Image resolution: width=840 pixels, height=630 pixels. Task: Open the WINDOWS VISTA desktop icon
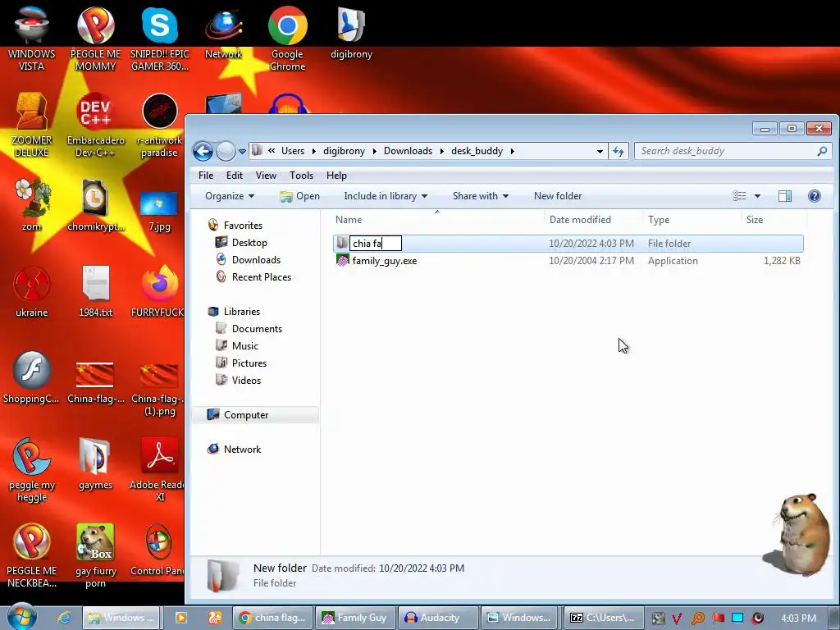click(32, 38)
